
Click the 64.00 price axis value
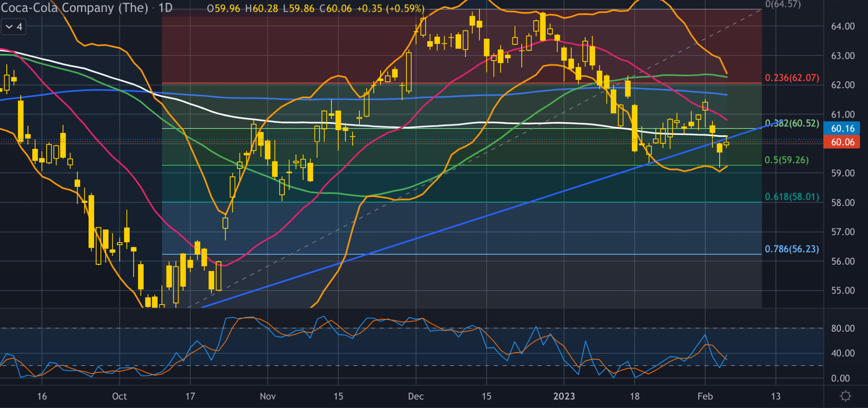tap(843, 26)
